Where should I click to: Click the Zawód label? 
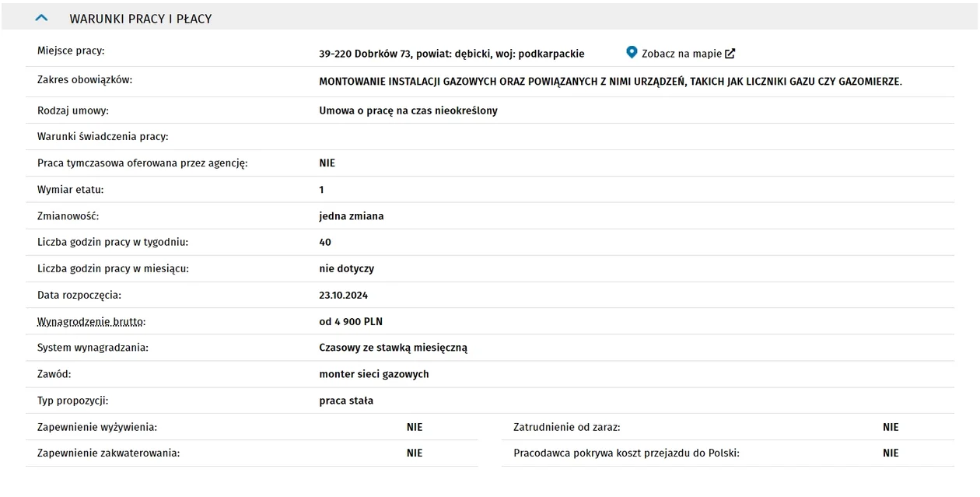(x=54, y=374)
